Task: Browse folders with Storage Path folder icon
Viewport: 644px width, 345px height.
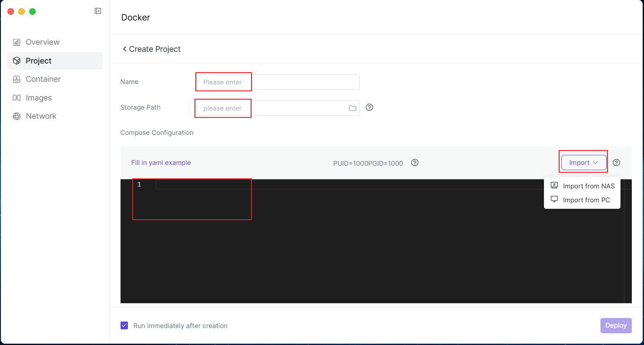Action: pyautogui.click(x=352, y=108)
